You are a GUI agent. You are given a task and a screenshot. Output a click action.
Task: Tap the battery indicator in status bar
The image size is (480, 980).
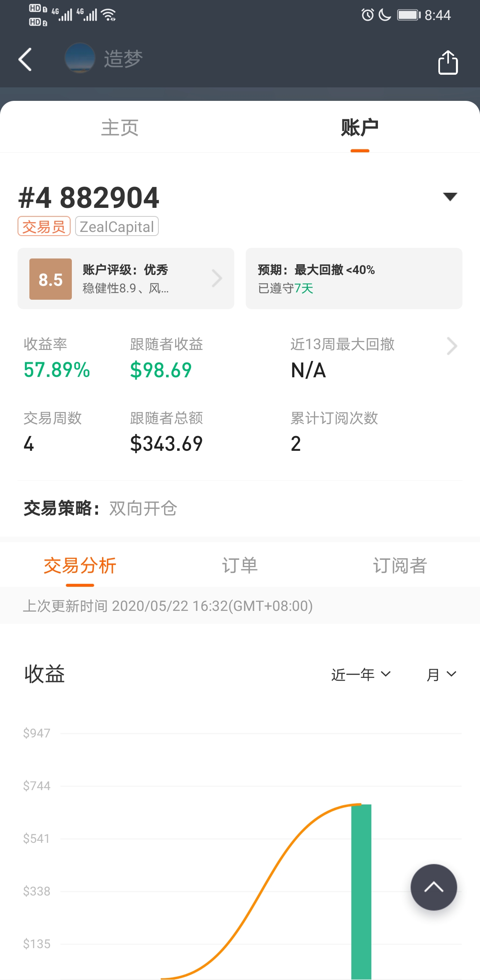point(409,15)
